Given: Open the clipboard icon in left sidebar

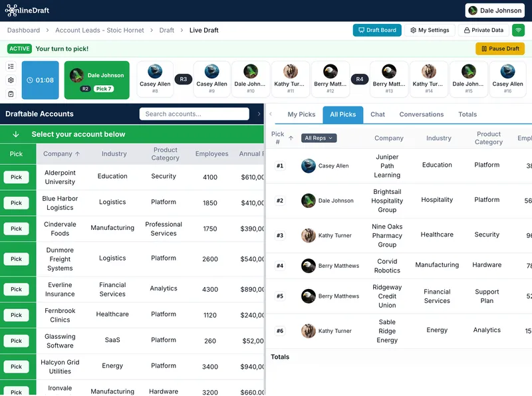Looking at the screenshot, I should click(x=11, y=94).
